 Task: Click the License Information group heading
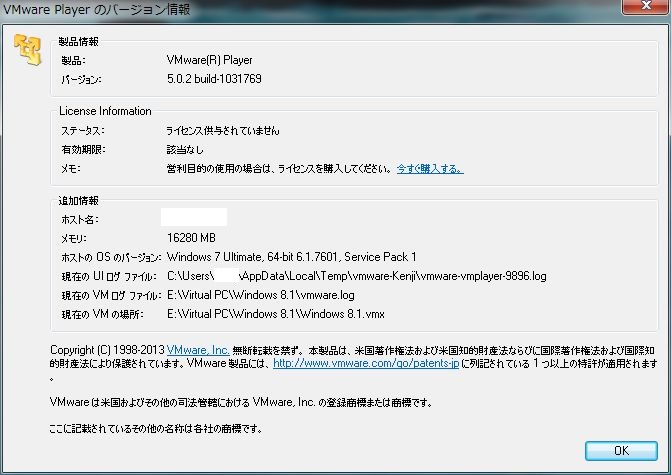click(x=105, y=111)
